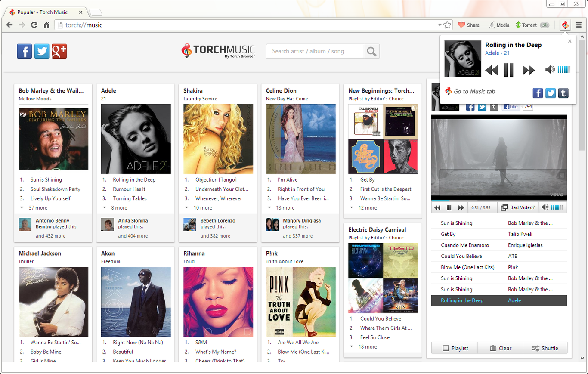Open the 'and 432 more' listeners link
588x374 pixels.
[x=50, y=236]
